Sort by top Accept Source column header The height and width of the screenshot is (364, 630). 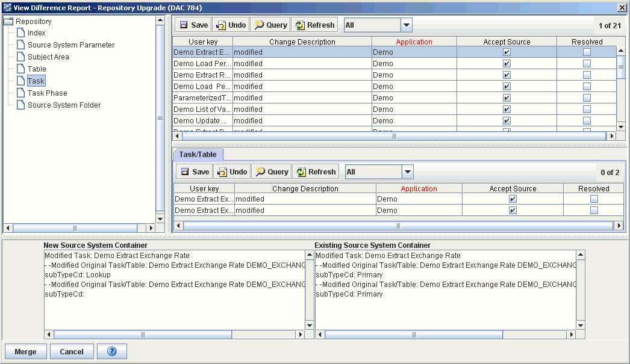pos(507,42)
